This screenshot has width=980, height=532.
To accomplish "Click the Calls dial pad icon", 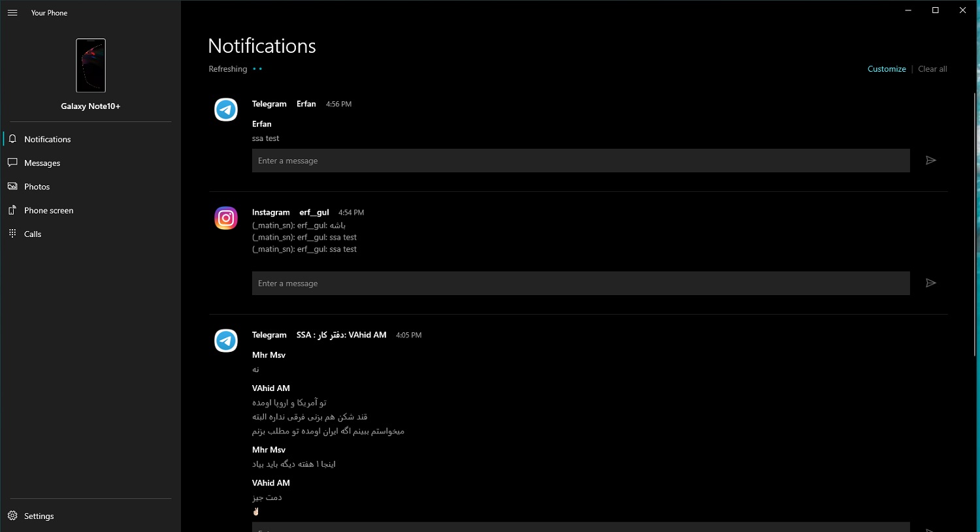I will click(x=12, y=234).
